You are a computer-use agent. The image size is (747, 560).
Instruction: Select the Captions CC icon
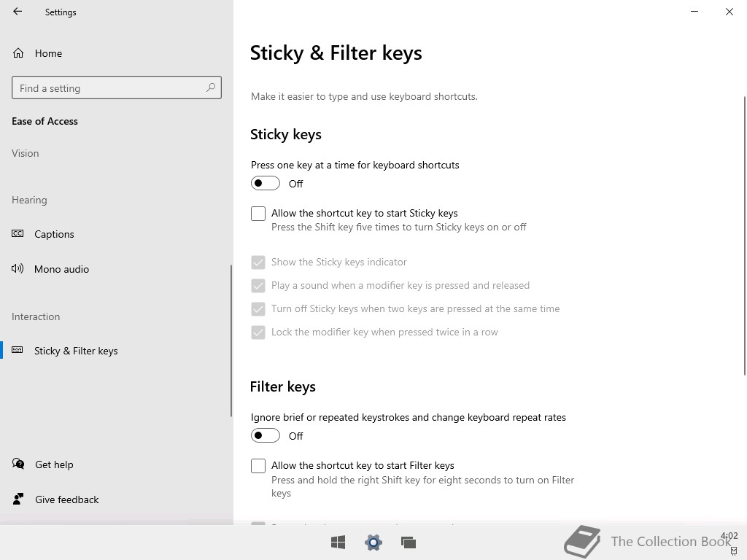click(18, 233)
